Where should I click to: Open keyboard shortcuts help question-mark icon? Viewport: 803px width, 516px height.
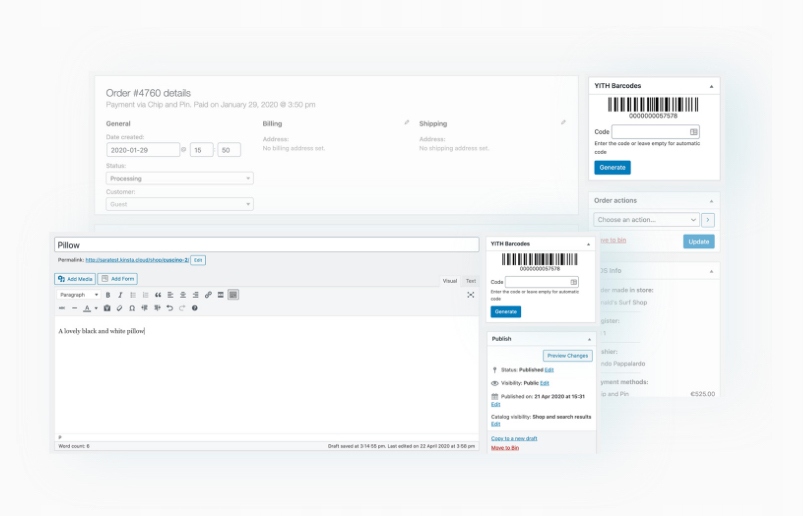(x=194, y=308)
